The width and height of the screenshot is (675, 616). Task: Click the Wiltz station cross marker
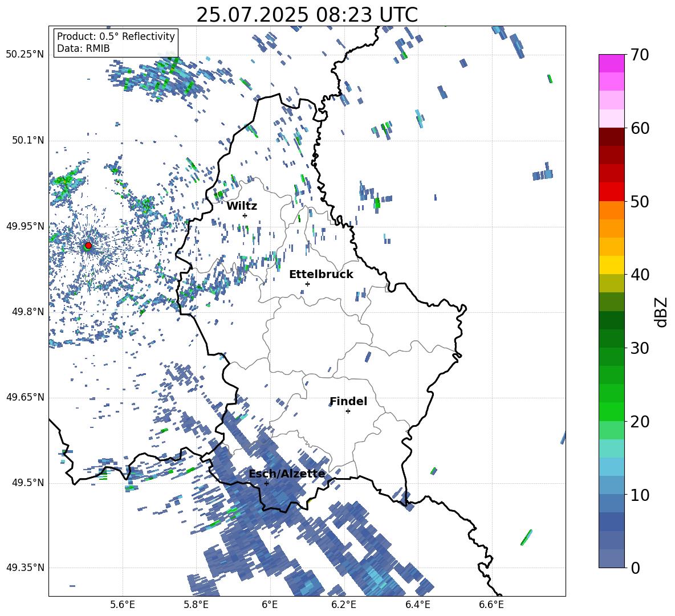point(245,215)
